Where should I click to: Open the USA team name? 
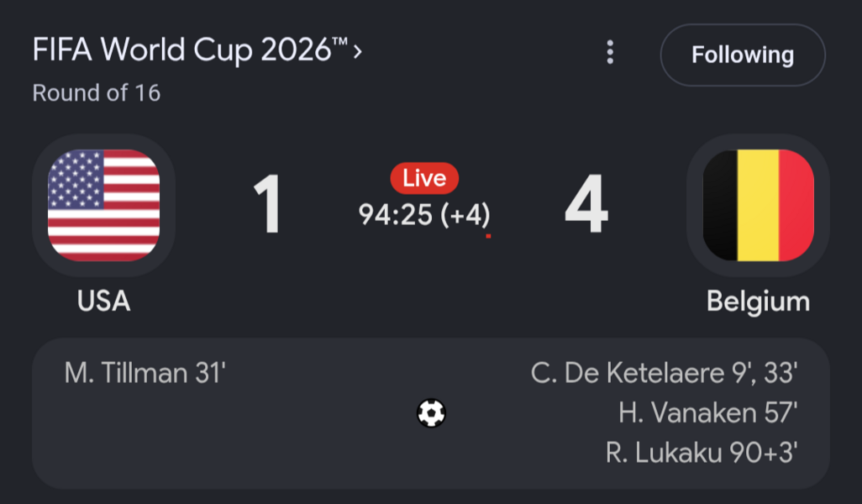coord(104,301)
